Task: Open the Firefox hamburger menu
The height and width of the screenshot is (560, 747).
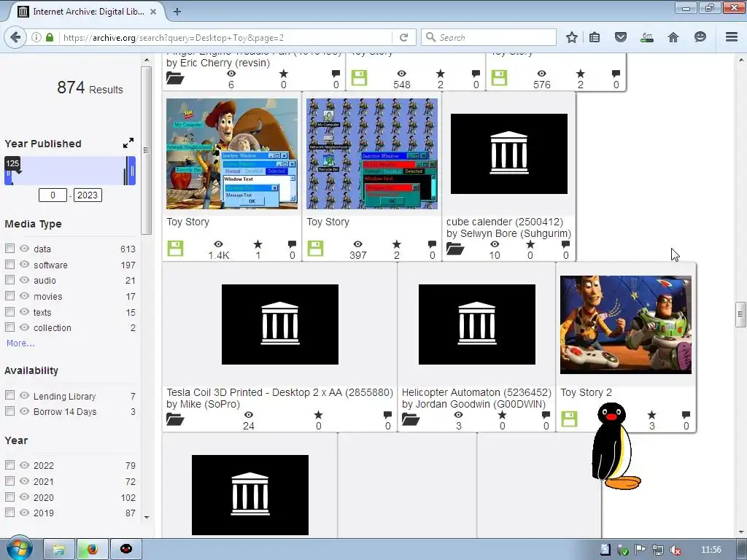Action: [732, 37]
